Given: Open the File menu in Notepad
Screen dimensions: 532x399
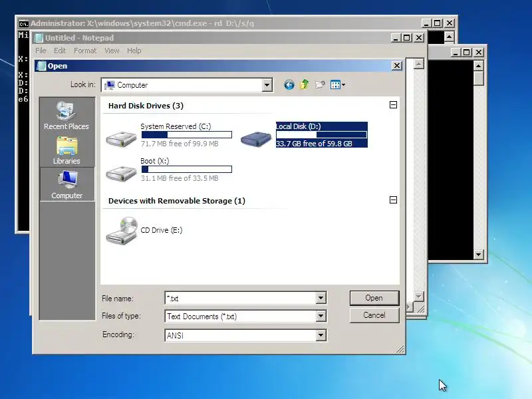Looking at the screenshot, I should (41, 51).
